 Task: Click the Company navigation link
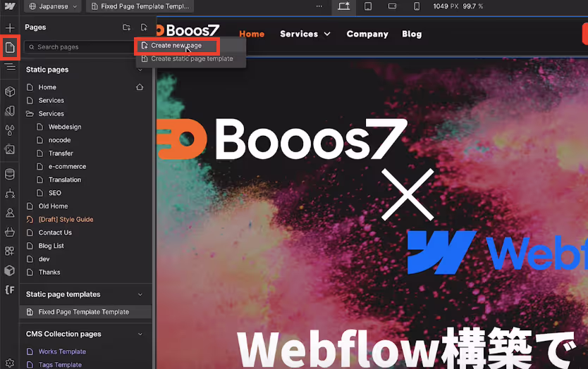367,34
